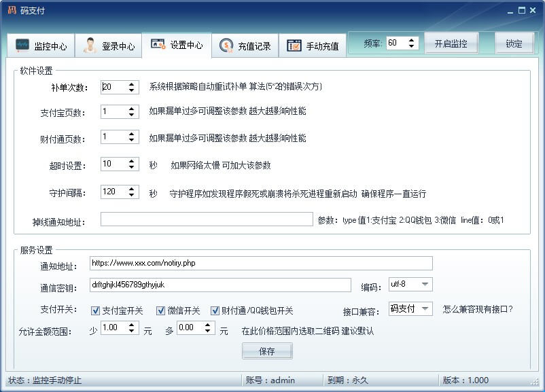Click the 锁定 button
The width and height of the screenshot is (545, 392).
[514, 43]
